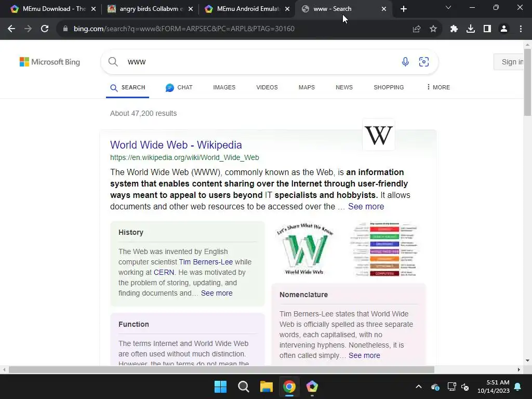Image resolution: width=532 pixels, height=399 pixels.
Task: Open the VIDEOS tab
Action: pos(267,87)
